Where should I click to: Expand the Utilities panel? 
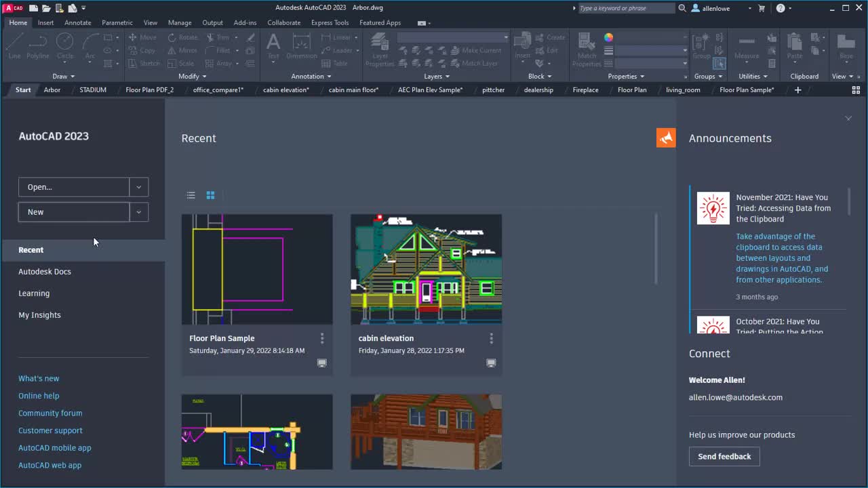753,76
